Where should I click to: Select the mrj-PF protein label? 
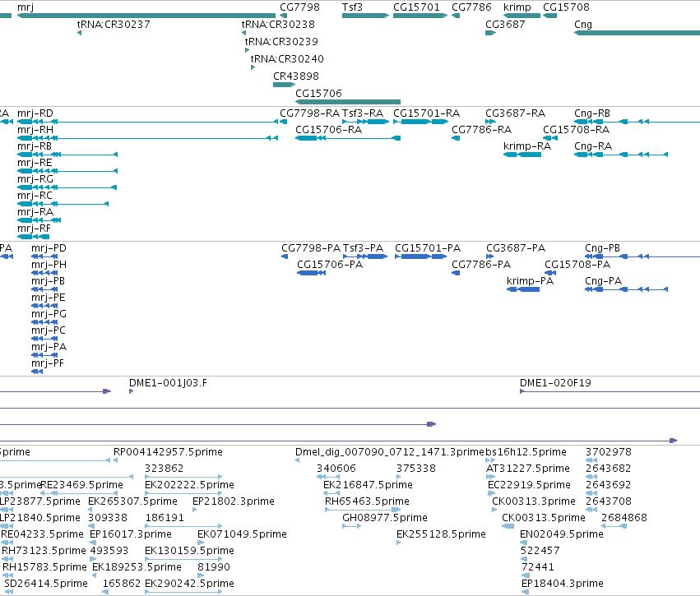[48, 363]
